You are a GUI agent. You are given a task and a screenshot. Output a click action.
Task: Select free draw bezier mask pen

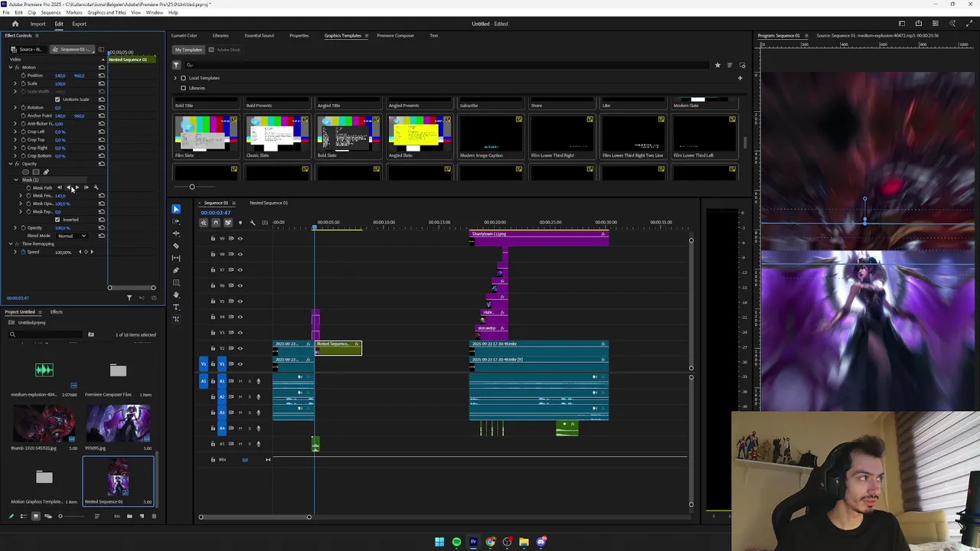pos(45,171)
